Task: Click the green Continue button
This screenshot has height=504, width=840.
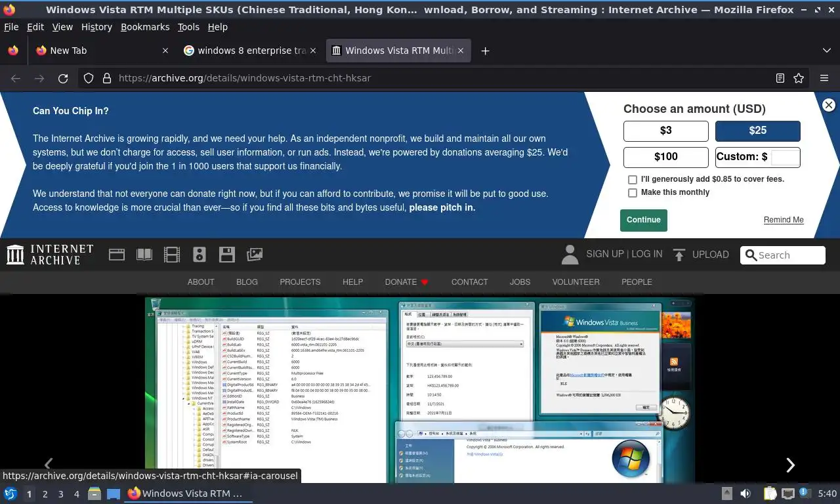Action: coord(643,220)
